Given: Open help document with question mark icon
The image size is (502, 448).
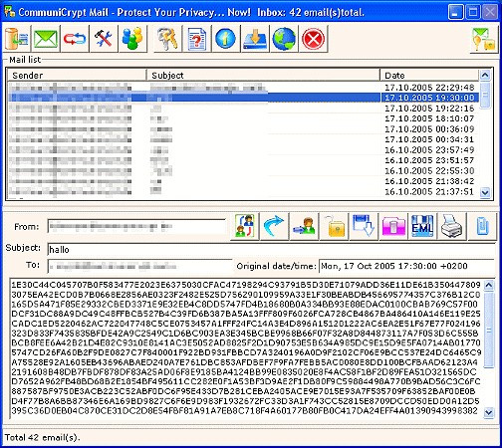Looking at the screenshot, I should click(x=196, y=39).
